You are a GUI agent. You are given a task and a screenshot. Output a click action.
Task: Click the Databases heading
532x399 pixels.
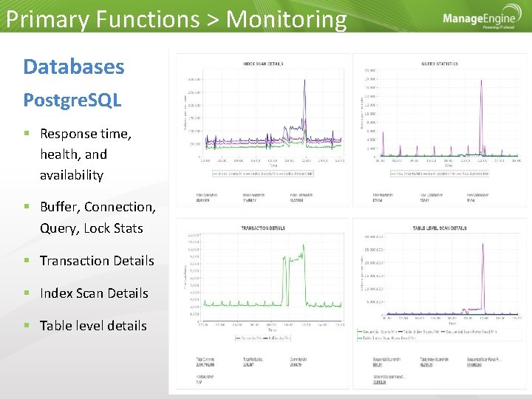point(74,66)
